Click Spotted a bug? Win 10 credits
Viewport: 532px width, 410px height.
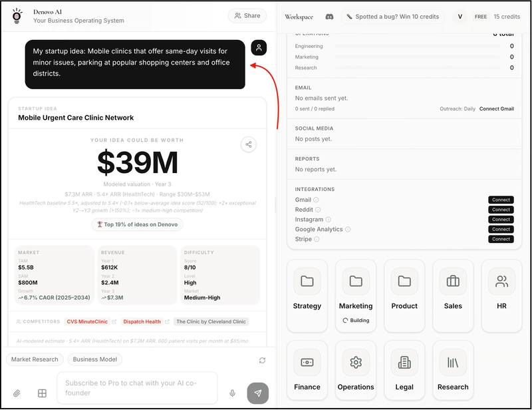tap(392, 17)
